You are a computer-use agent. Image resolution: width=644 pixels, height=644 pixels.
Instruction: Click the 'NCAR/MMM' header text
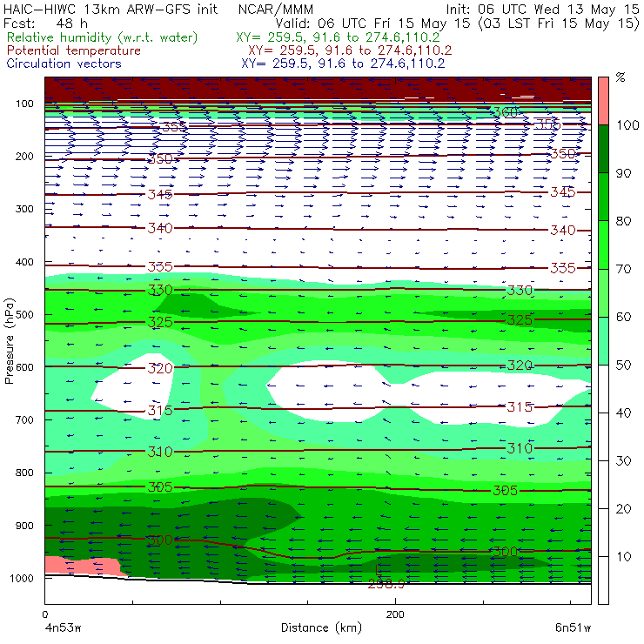pyautogui.click(x=276, y=9)
